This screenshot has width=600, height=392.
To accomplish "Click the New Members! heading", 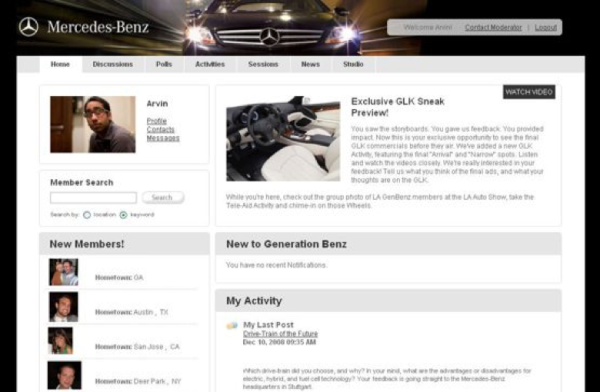I will point(87,244).
